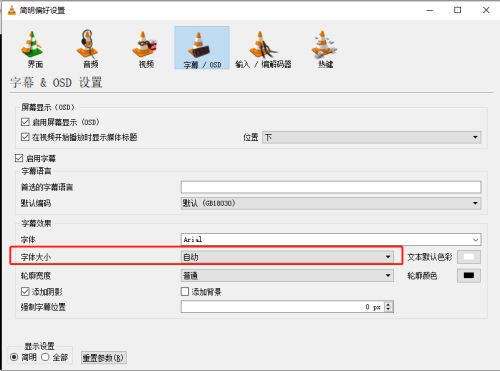Screen dimensions: 500x371
Task: Maximize the 简明偏好设置 window
Action: coord(458,10)
